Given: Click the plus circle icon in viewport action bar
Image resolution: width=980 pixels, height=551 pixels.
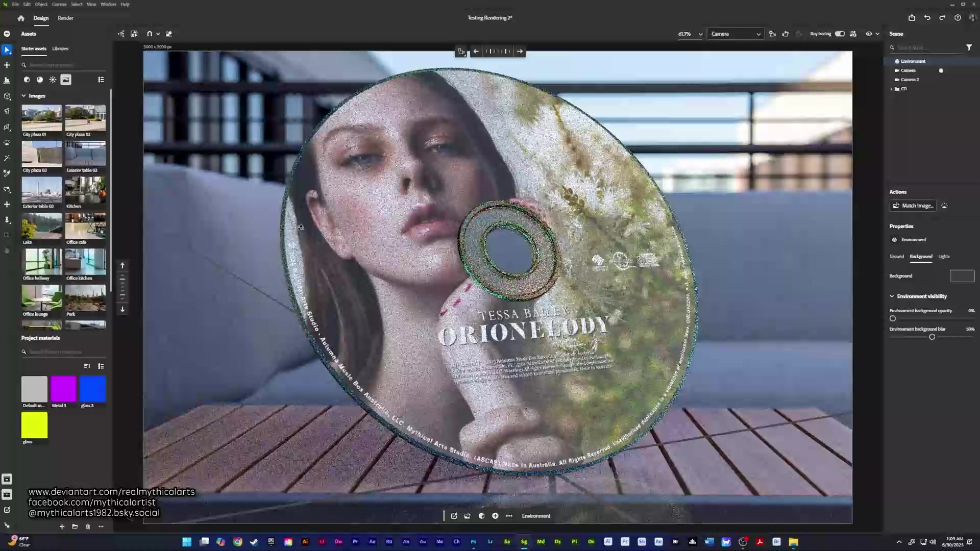Looking at the screenshot, I should [495, 516].
